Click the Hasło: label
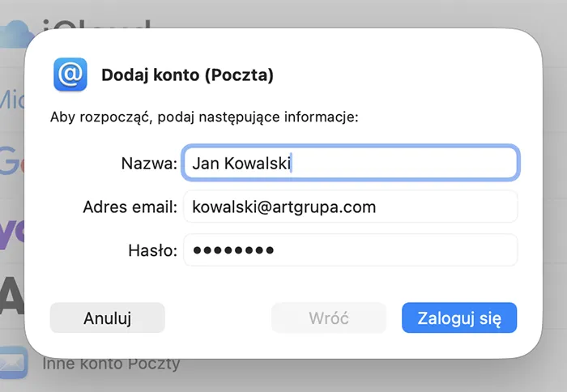 coord(152,250)
